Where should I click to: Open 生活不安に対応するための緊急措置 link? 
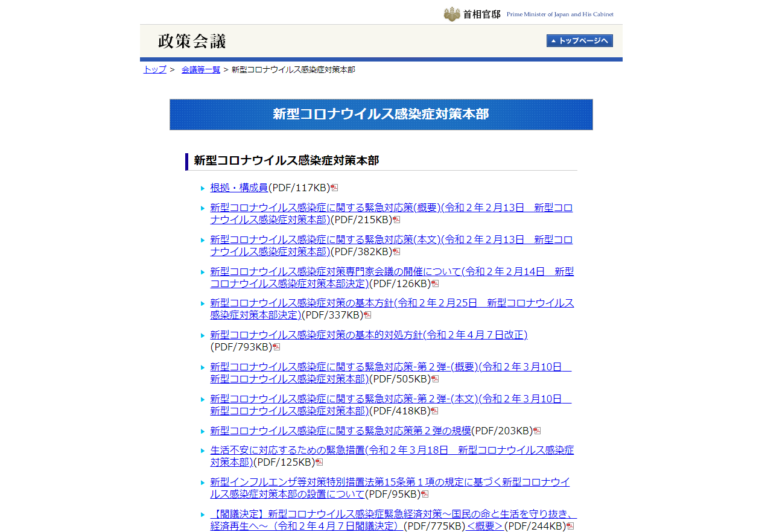tap(392, 456)
